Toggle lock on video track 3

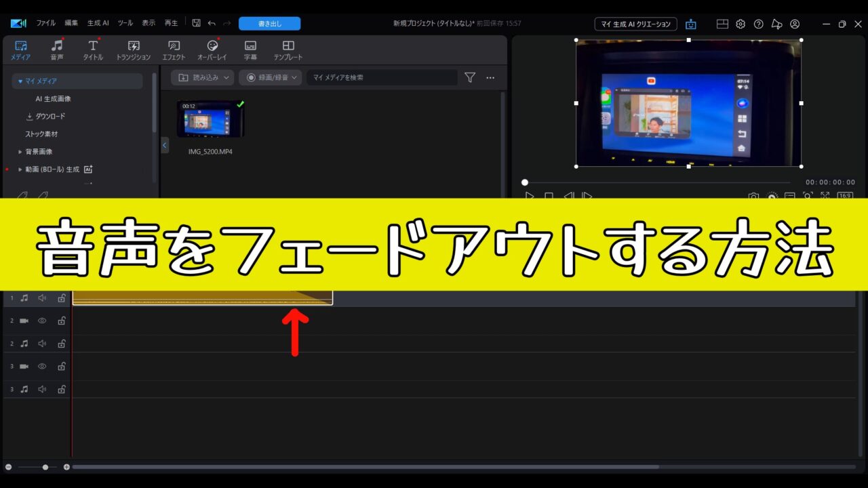point(61,367)
